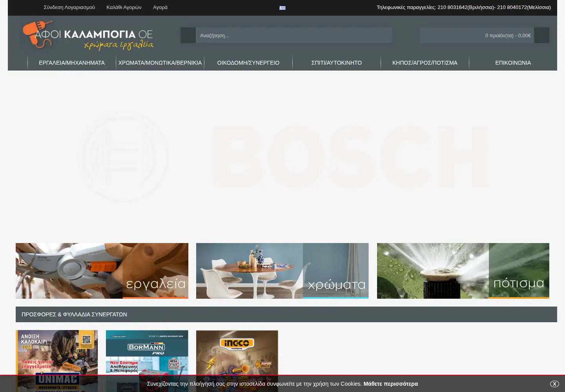This screenshot has width=565, height=392.
Task: Open ΟΙΚΟΔΟΜΗ/ΣΥΝΕΡΓΕΙΟ menu
Action: [248, 63]
